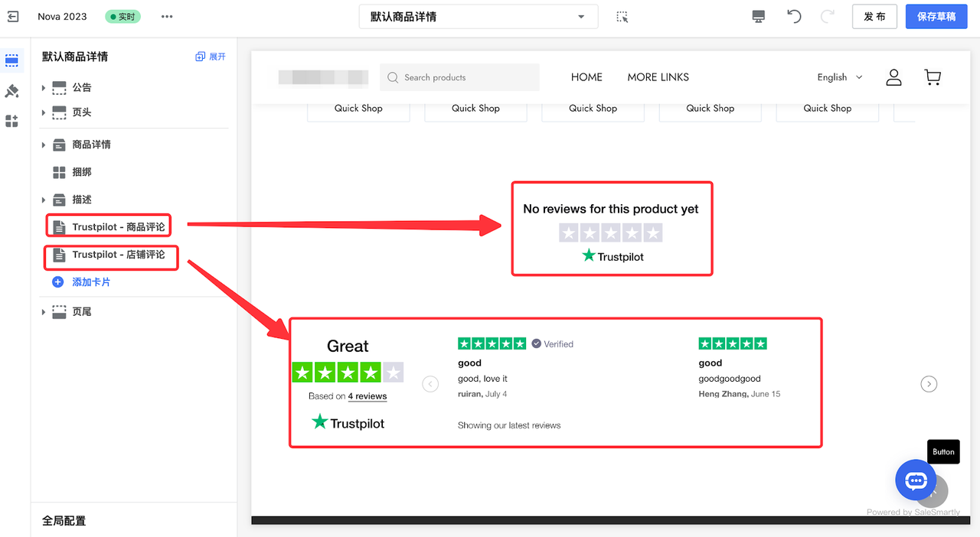980x537 pixels.
Task: Open the 默认商品详情 page selector dropdown
Action: (x=479, y=16)
